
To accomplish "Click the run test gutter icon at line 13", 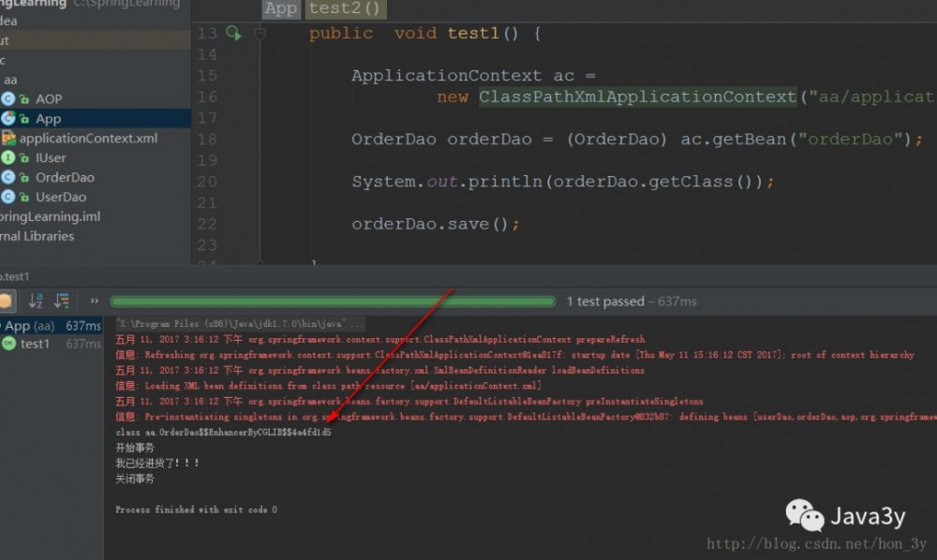I will (x=233, y=34).
